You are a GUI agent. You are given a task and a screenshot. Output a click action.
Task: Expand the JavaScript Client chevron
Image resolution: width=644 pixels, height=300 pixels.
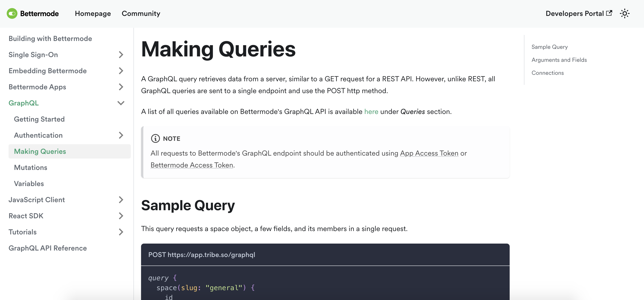[x=121, y=200]
